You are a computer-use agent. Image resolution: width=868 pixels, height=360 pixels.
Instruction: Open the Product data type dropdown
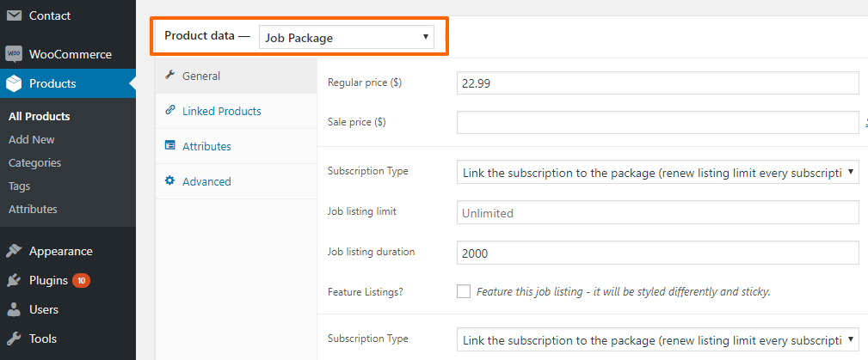coord(347,38)
